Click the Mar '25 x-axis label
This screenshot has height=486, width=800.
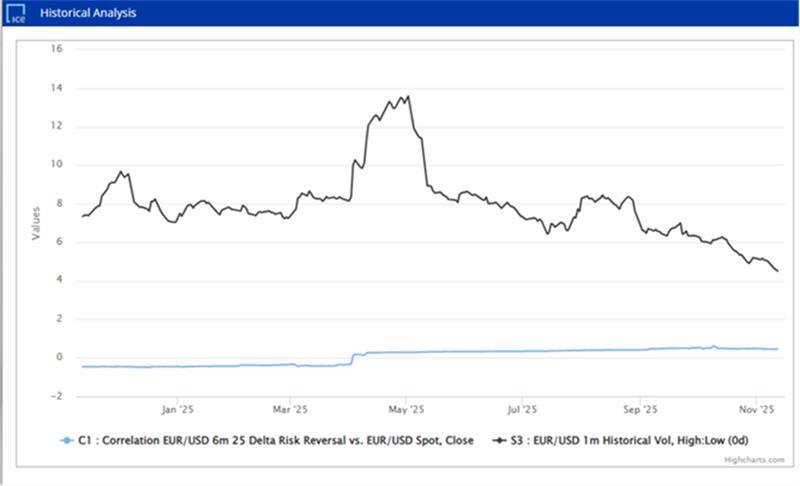290,409
